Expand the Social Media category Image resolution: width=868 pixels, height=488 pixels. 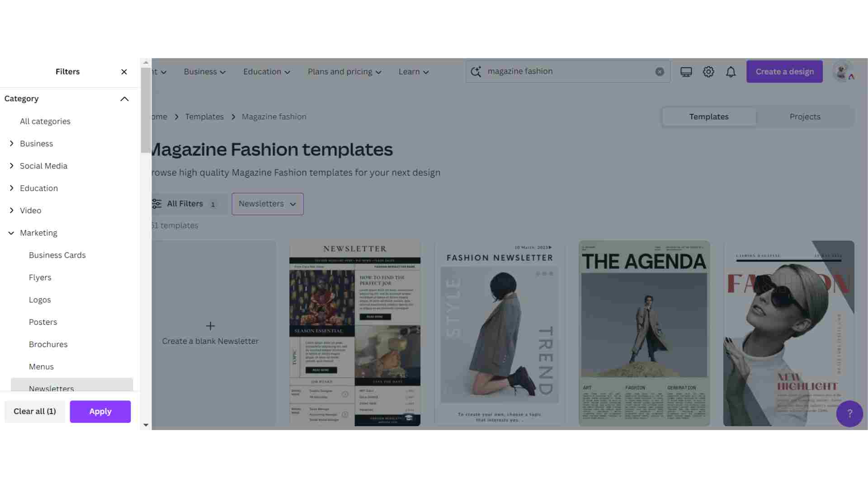(x=12, y=166)
